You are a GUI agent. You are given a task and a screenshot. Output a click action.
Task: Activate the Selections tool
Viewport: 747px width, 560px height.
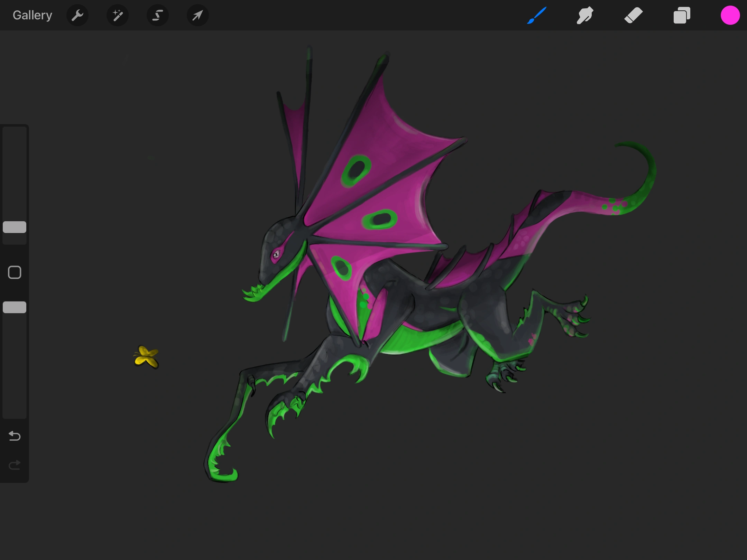pyautogui.click(x=157, y=15)
